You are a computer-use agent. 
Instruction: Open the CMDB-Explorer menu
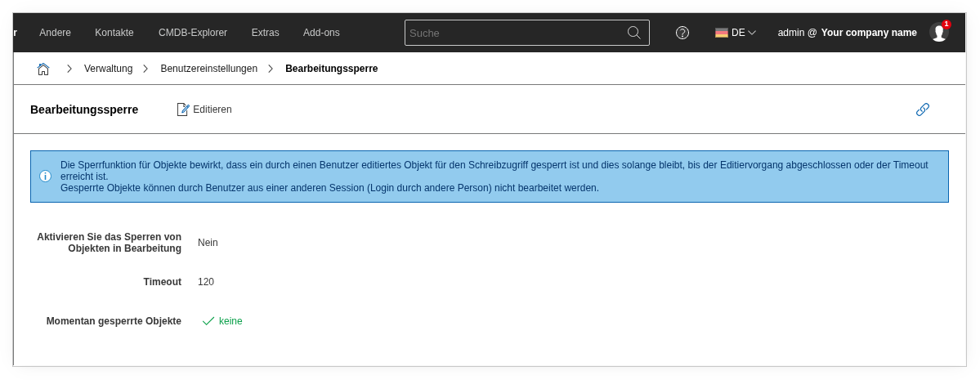pyautogui.click(x=193, y=33)
